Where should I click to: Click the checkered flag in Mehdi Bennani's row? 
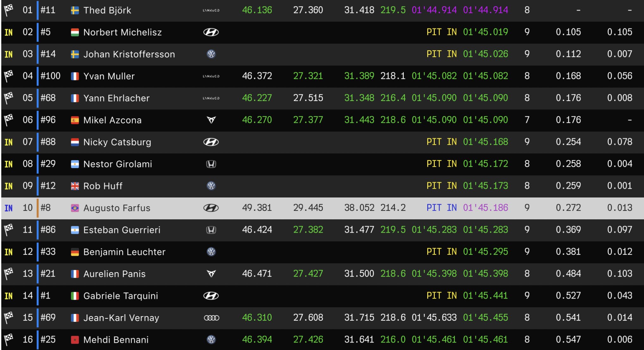click(9, 339)
